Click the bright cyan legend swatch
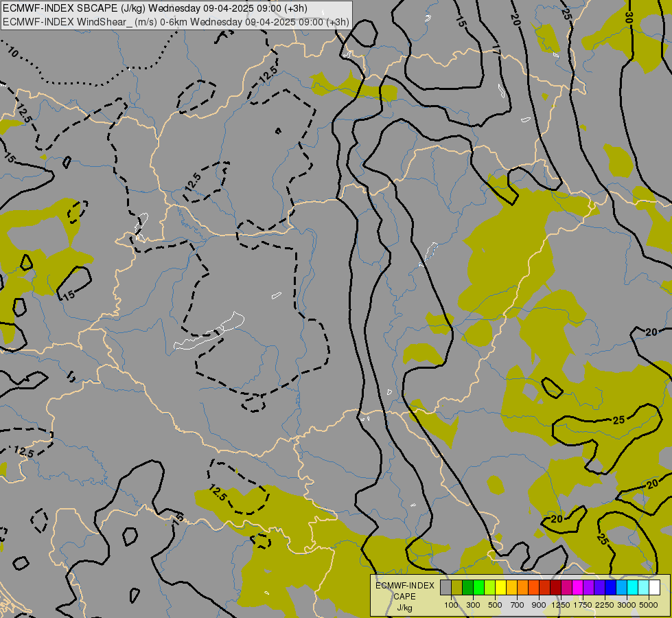Image resolution: width=672 pixels, height=618 pixels. point(633,588)
